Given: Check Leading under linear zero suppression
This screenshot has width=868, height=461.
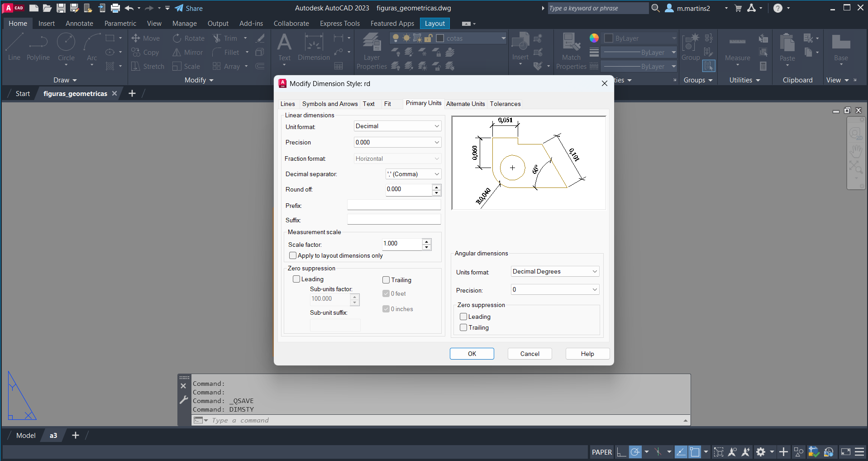Looking at the screenshot, I should [296, 279].
